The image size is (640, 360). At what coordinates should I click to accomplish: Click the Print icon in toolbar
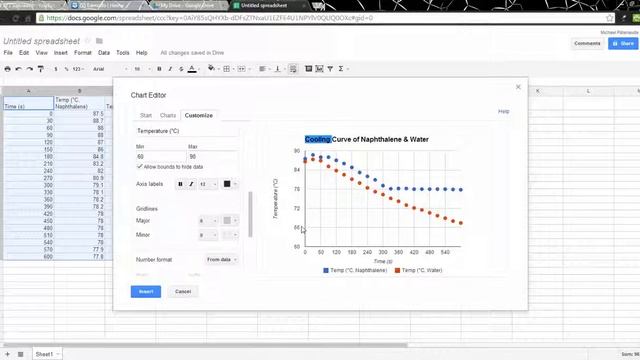(7, 69)
